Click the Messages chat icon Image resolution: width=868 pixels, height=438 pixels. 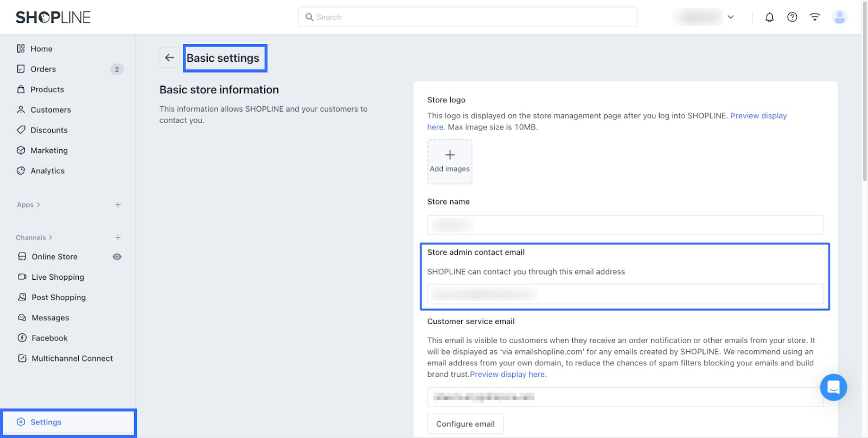(22, 318)
